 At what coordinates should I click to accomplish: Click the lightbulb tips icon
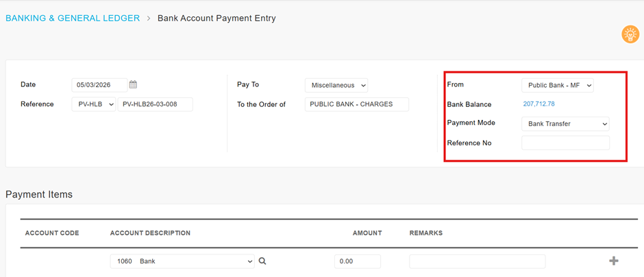tap(630, 34)
